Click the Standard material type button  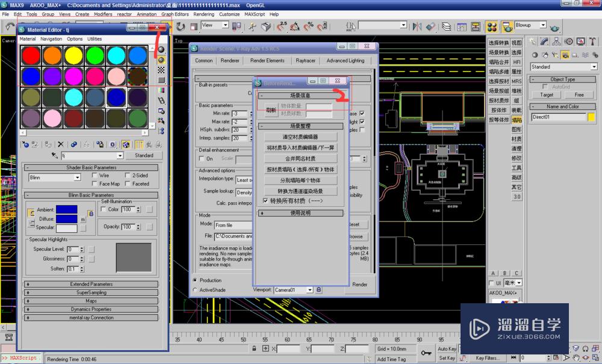pos(144,155)
